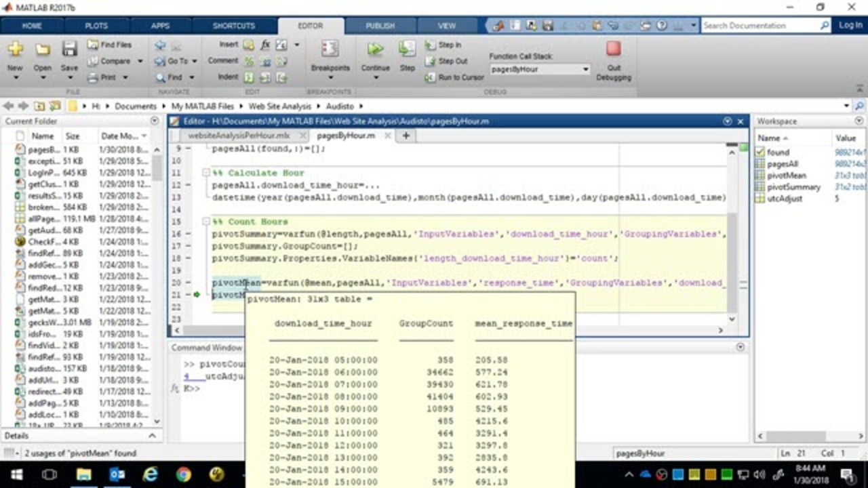868x488 pixels.
Task: Click the Log In button
Action: coord(850,25)
